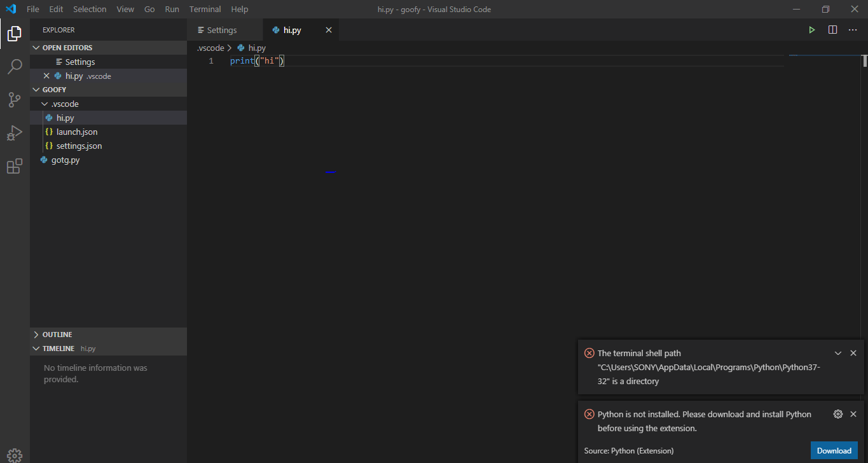The height and width of the screenshot is (463, 868).
Task: Dismiss the Python not installed notification
Action: [x=853, y=414]
